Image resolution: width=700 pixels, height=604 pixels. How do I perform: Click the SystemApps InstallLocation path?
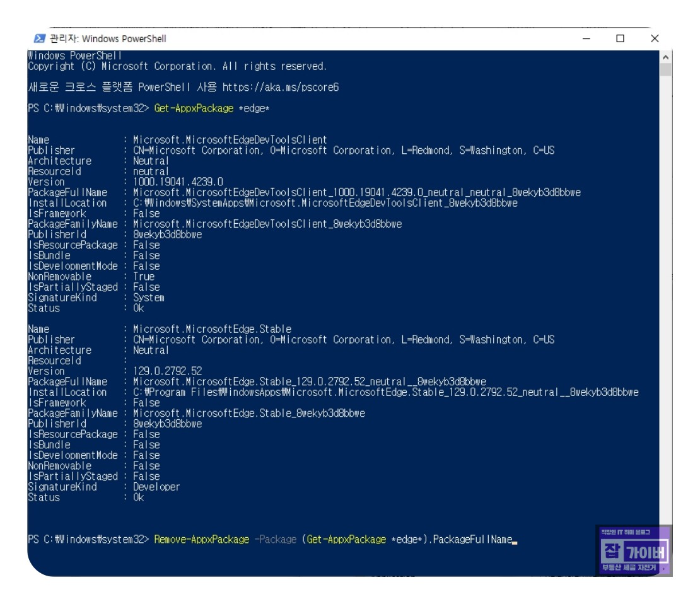[x=325, y=203]
